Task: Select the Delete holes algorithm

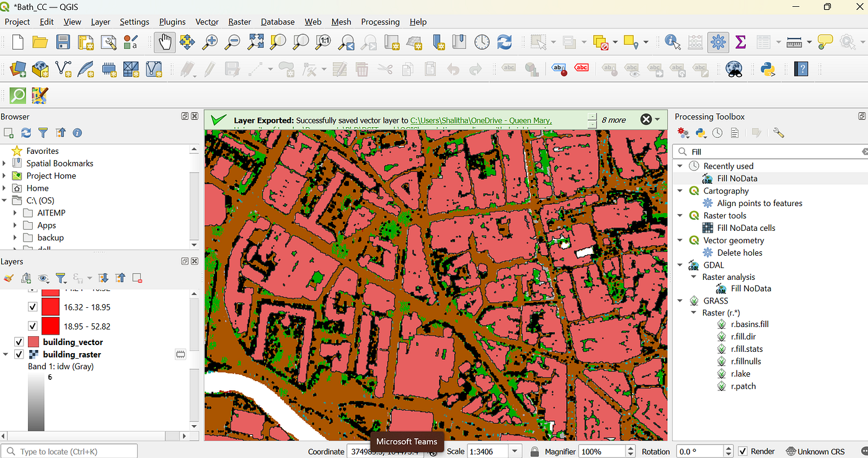Action: [740, 253]
